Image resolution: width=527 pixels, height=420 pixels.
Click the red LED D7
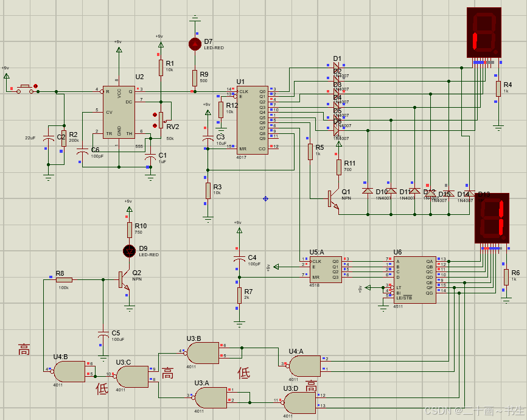[195, 44]
